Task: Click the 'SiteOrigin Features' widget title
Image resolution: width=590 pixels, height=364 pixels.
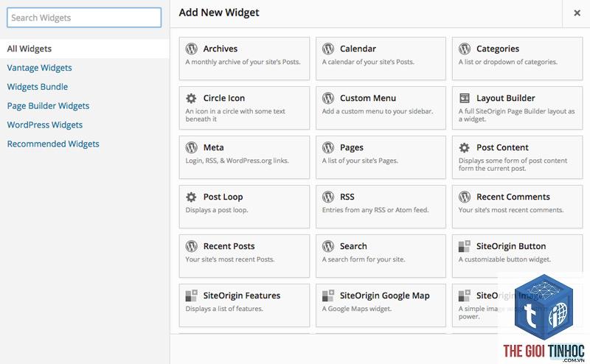Action: pyautogui.click(x=242, y=295)
